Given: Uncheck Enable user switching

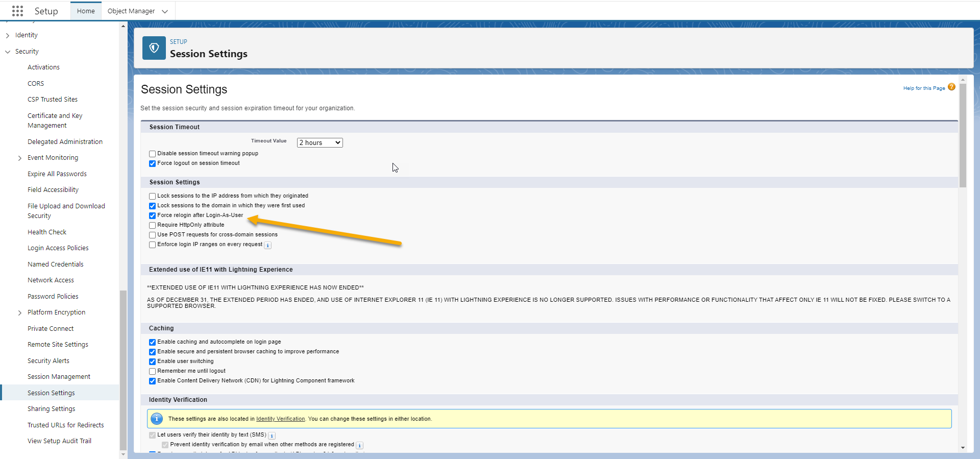Looking at the screenshot, I should coord(152,361).
